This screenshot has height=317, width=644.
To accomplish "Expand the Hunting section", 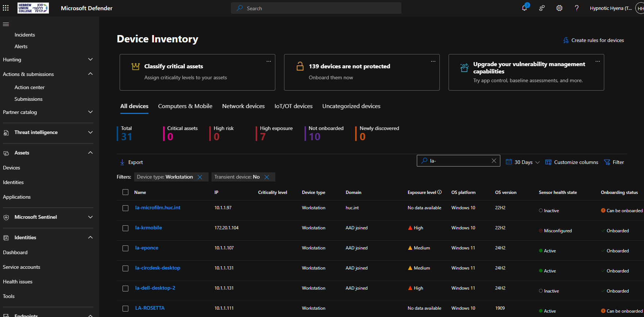I will coord(90,60).
